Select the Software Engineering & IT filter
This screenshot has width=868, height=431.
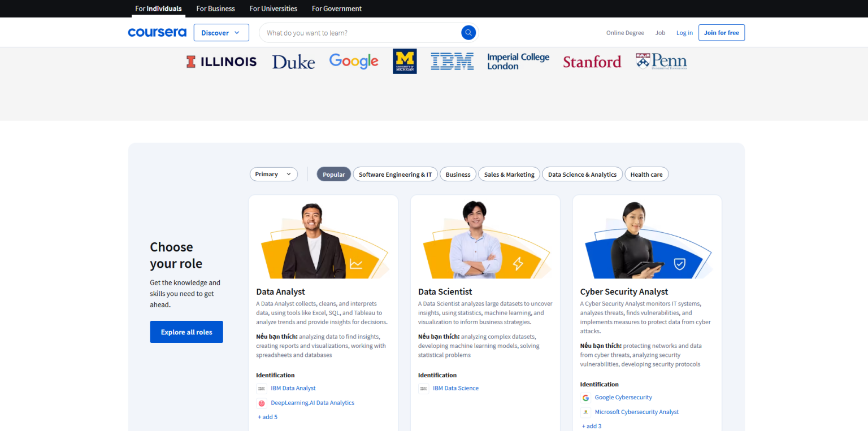click(x=395, y=175)
